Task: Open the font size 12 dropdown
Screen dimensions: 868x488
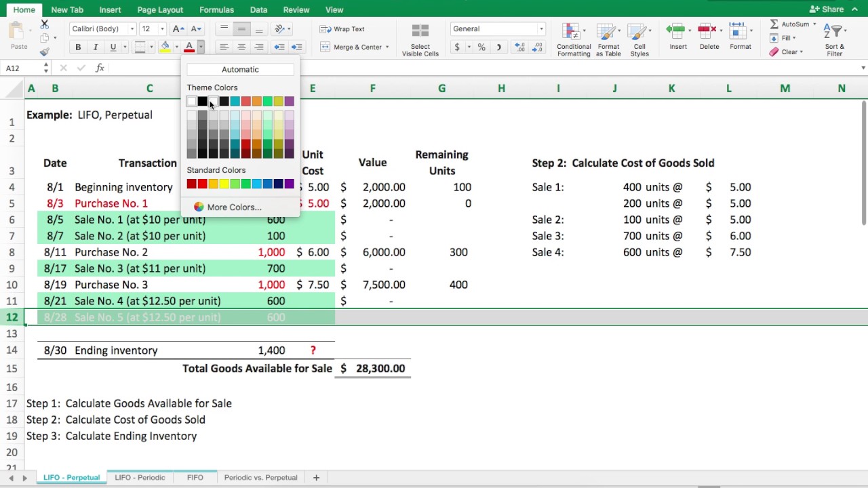Action: pyautogui.click(x=153, y=29)
